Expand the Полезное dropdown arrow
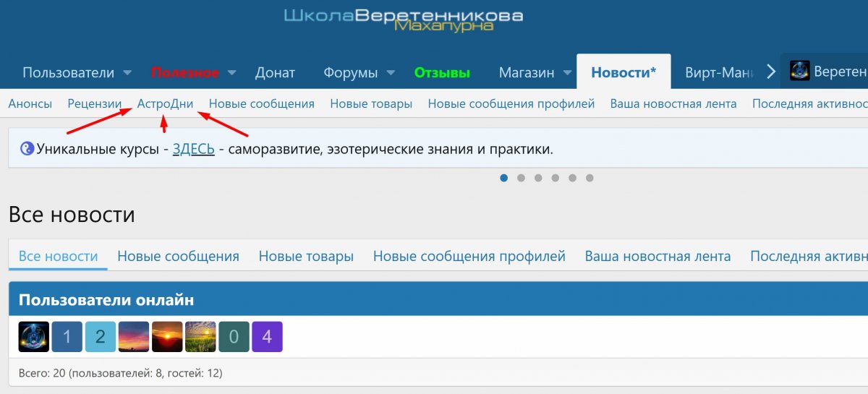Viewport: 868px width, 394px height. click(x=232, y=73)
